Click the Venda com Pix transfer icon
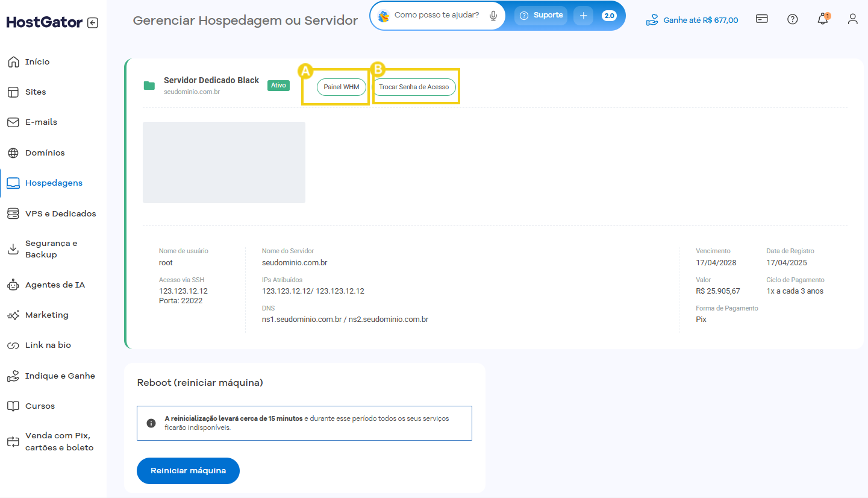 [x=13, y=441]
